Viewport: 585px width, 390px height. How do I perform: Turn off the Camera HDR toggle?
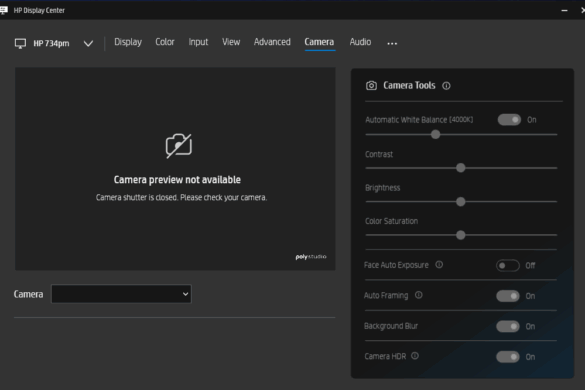(508, 357)
